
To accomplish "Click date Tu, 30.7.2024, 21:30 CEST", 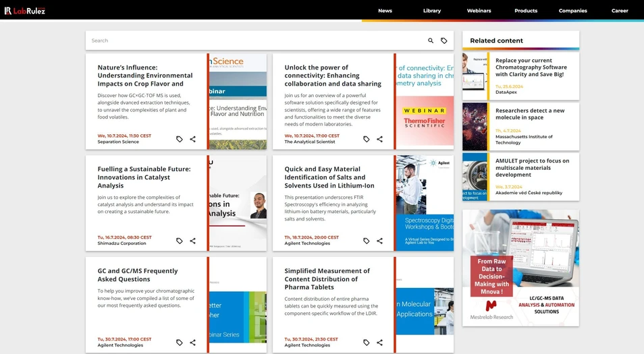I will (x=311, y=339).
